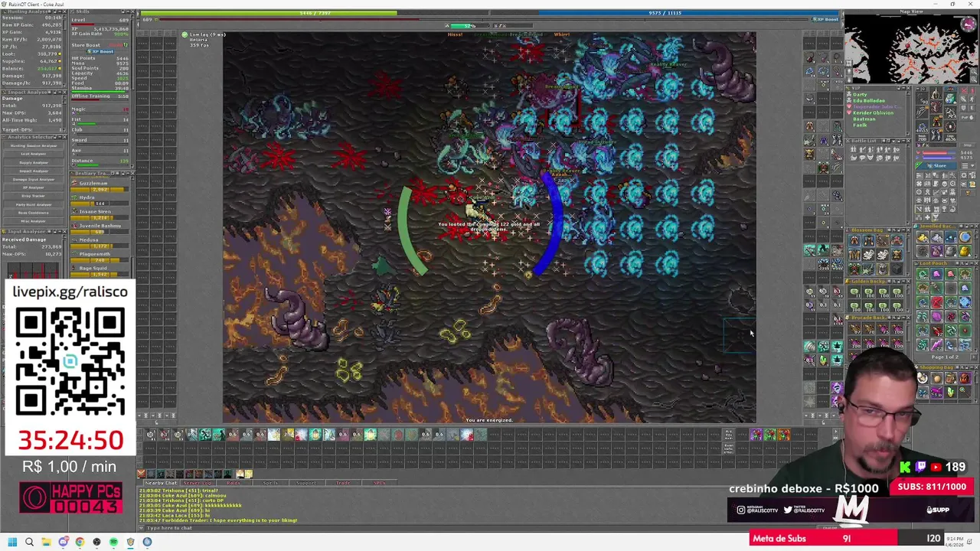Image resolution: width=980 pixels, height=551 pixels.
Task: Click the Instagram icon in stream overlay
Action: 740,510
